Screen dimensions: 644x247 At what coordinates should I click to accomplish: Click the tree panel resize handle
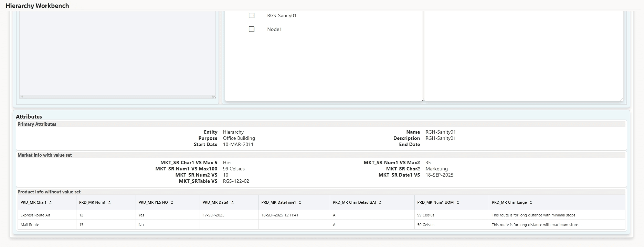coord(422,99)
